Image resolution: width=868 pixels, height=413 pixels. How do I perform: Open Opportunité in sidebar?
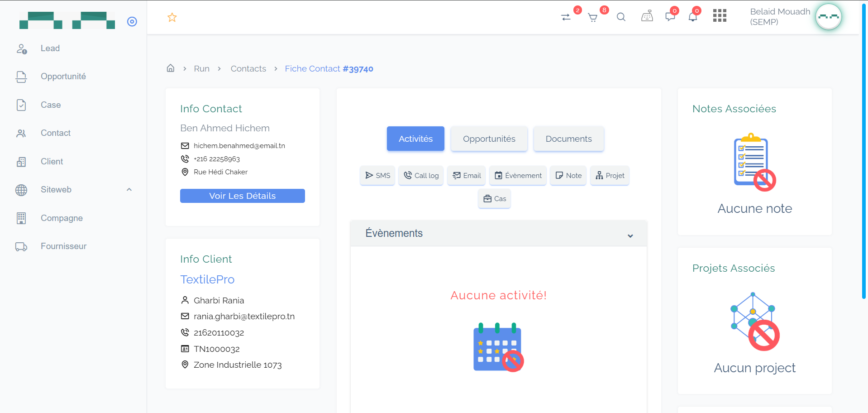pos(63,77)
